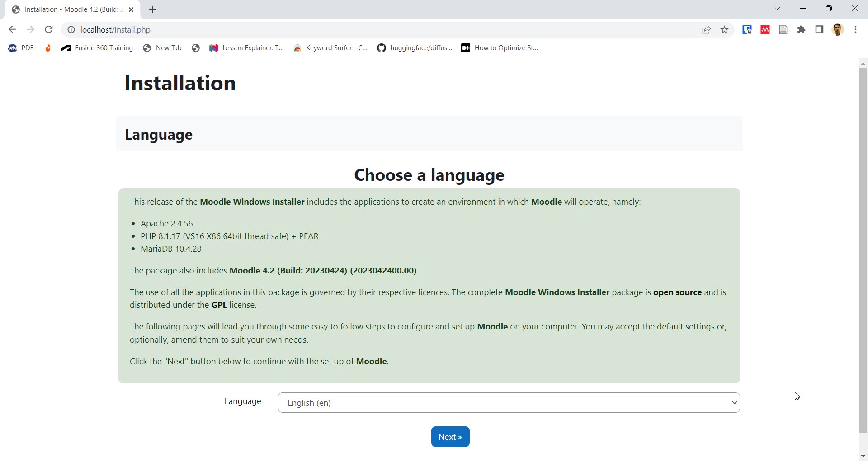868x461 pixels.
Task: Click the Next » button
Action: (450, 437)
